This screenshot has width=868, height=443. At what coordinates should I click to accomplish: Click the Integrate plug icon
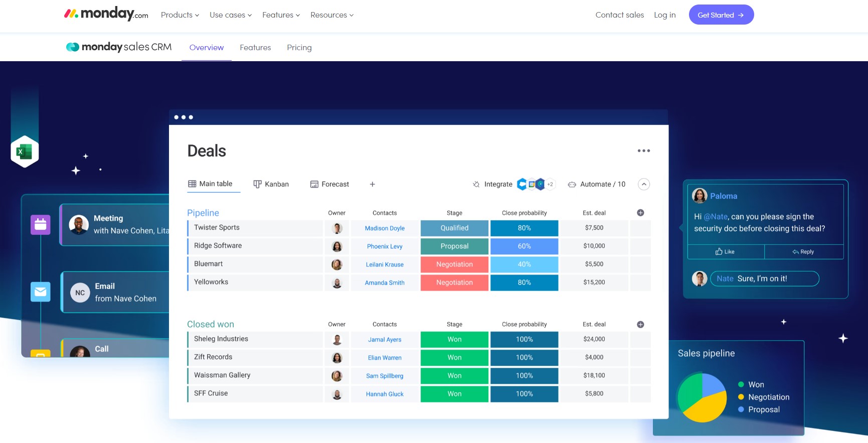476,184
